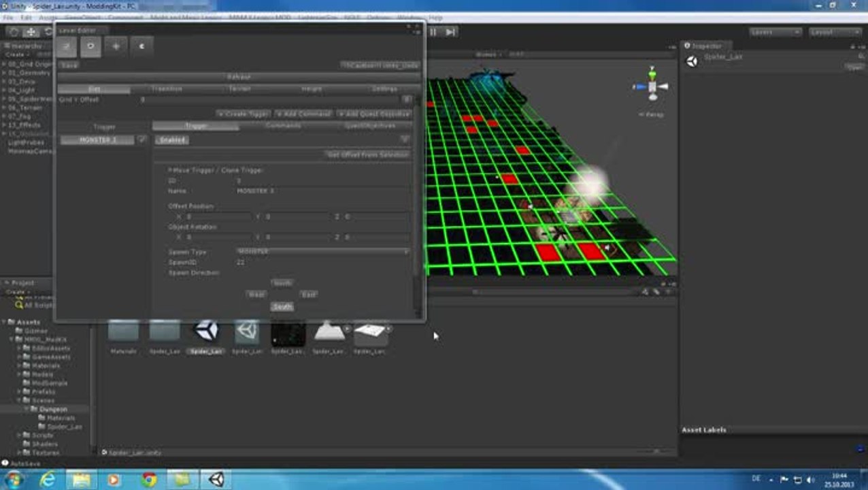Open the Layers dropdown
868x490 pixels.
(775, 32)
